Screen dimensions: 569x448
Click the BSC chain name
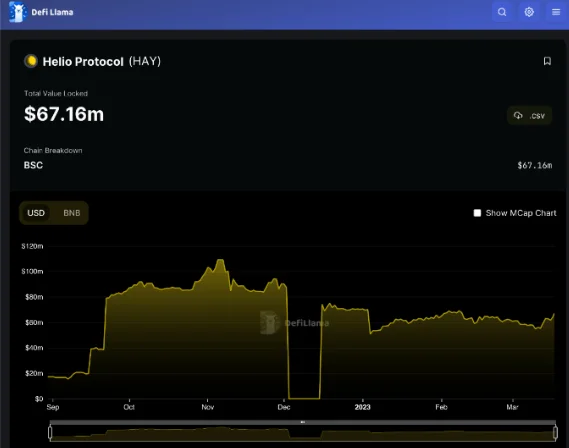click(33, 165)
